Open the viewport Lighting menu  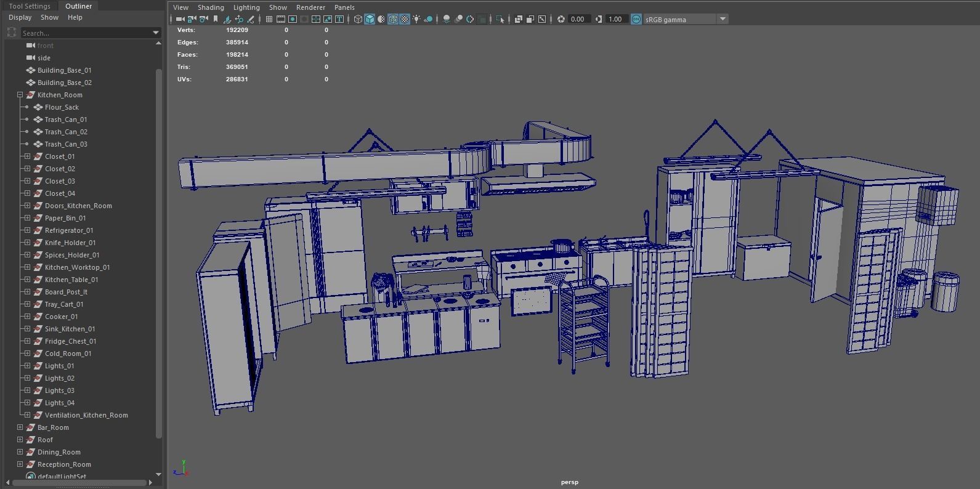pyautogui.click(x=246, y=7)
